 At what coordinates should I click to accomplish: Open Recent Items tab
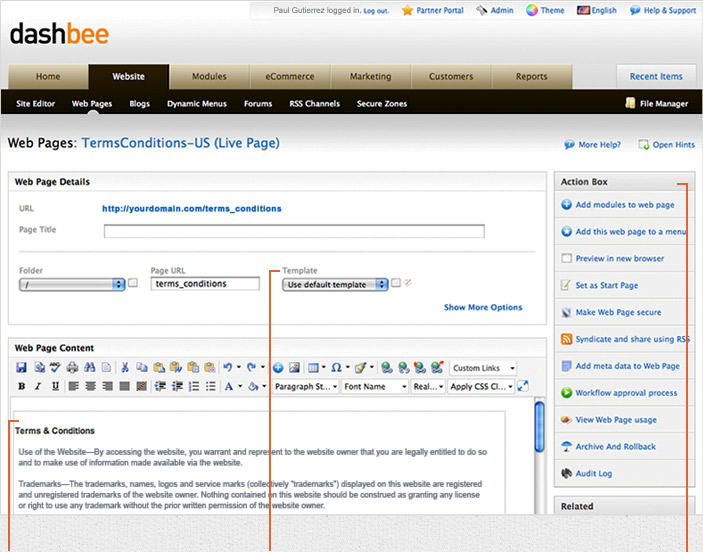click(656, 76)
